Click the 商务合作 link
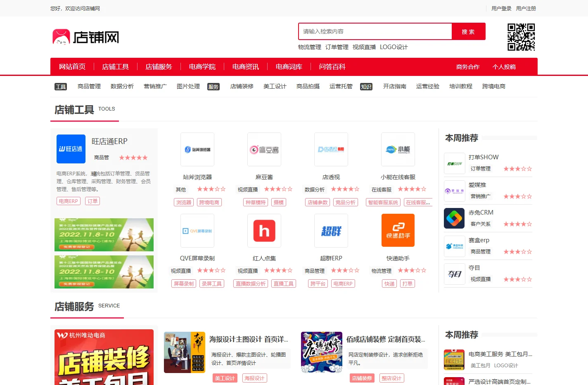Screen dimensions: 588x385 [468, 67]
